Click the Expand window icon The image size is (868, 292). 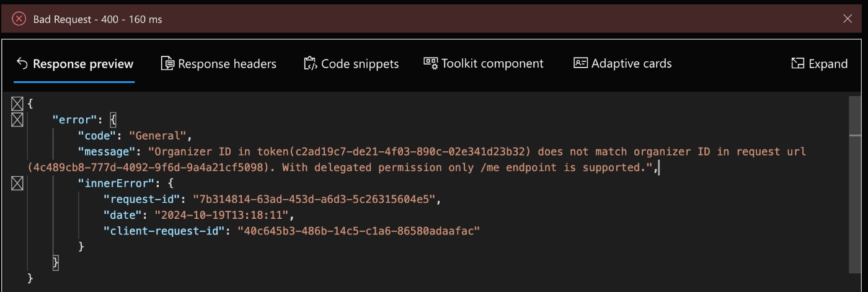pyautogui.click(x=798, y=63)
